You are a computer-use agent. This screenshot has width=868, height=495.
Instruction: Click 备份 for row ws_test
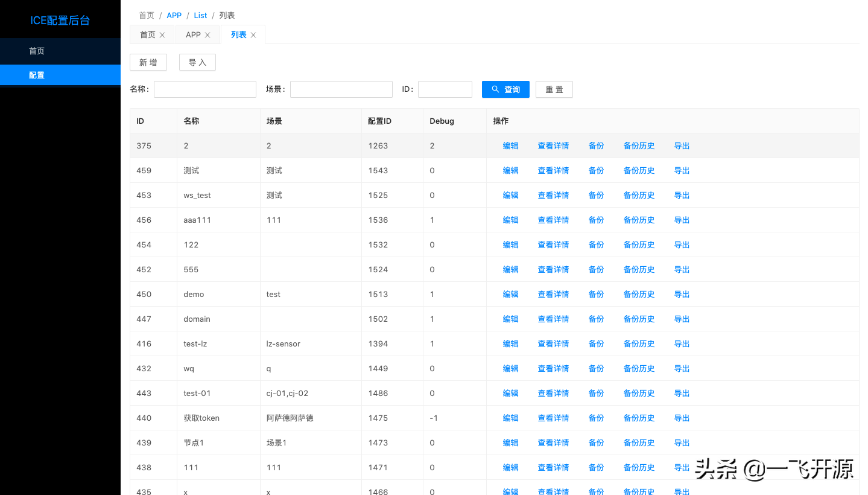tap(596, 195)
